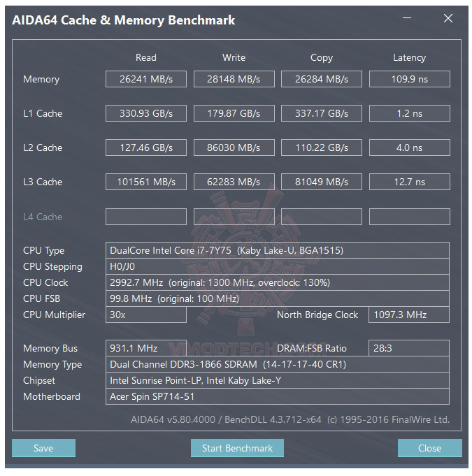Click the L3 Cache row label
This screenshot has width=472, height=476.
coord(43,182)
